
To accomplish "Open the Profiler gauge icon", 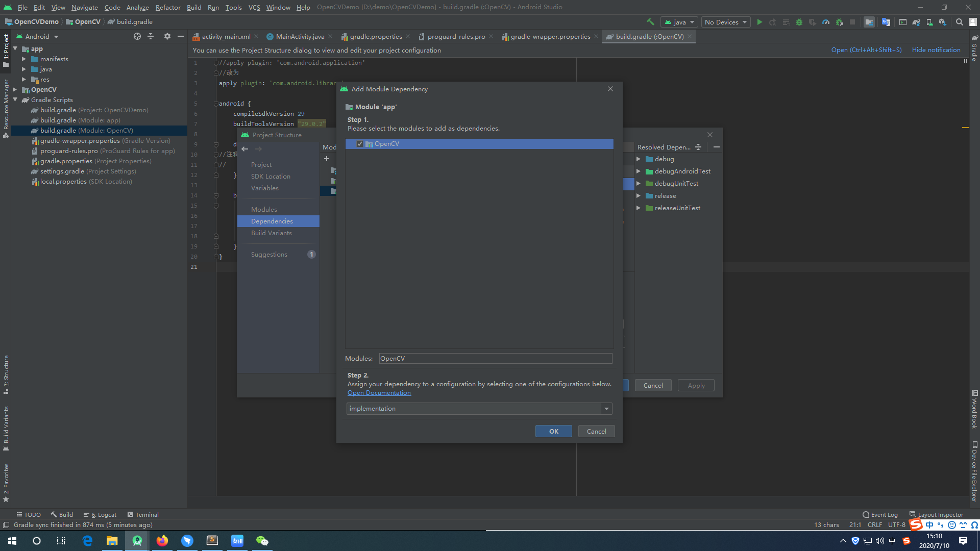I will click(x=826, y=22).
